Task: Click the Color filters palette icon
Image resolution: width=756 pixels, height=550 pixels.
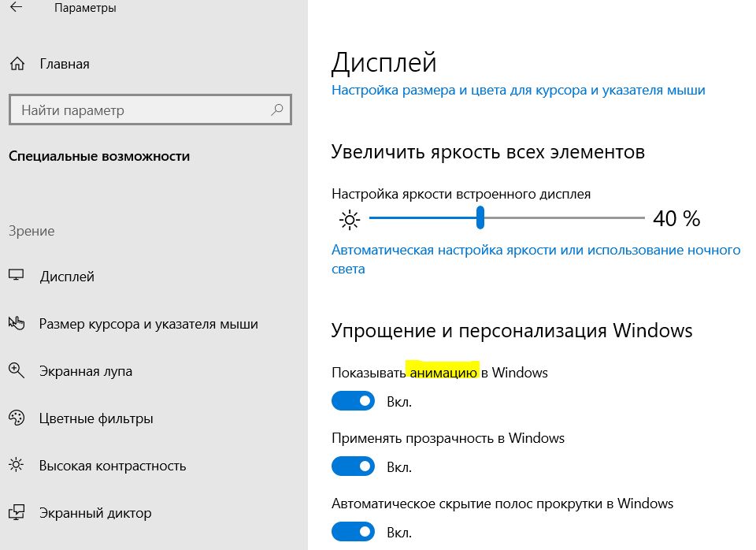Action: tap(17, 418)
